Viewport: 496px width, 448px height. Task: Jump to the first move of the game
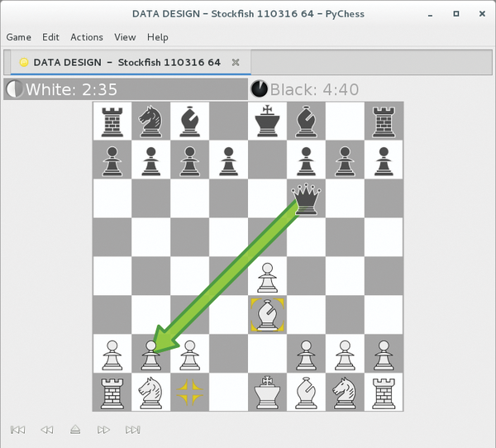(x=17, y=430)
